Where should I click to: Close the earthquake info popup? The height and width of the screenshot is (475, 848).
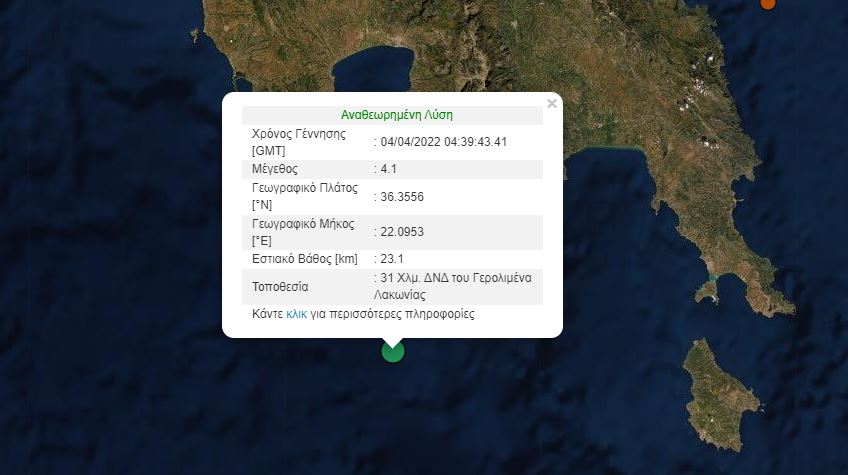tap(551, 103)
